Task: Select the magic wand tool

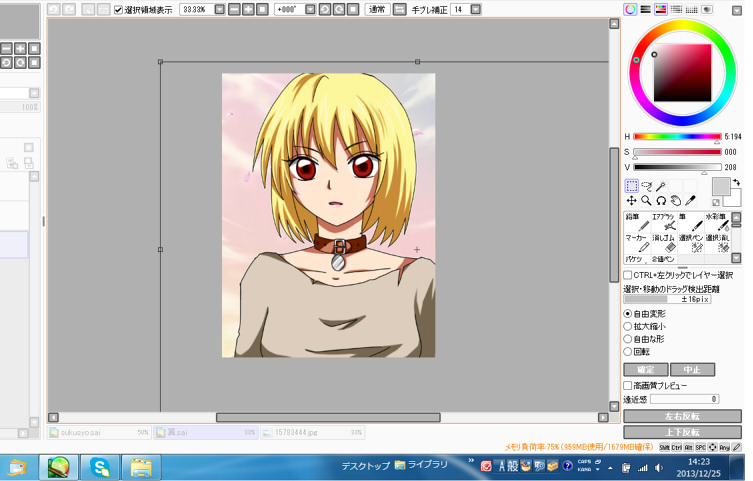Action: click(x=661, y=186)
